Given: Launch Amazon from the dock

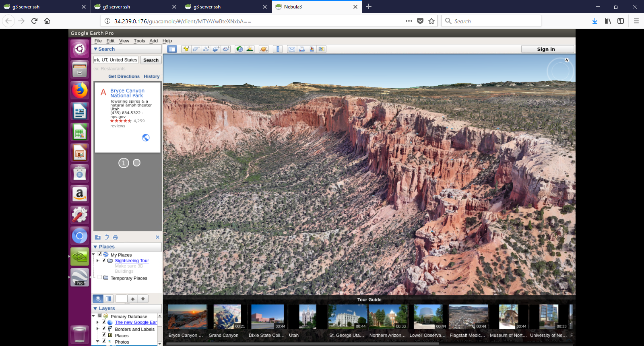Looking at the screenshot, I should click(x=80, y=194).
